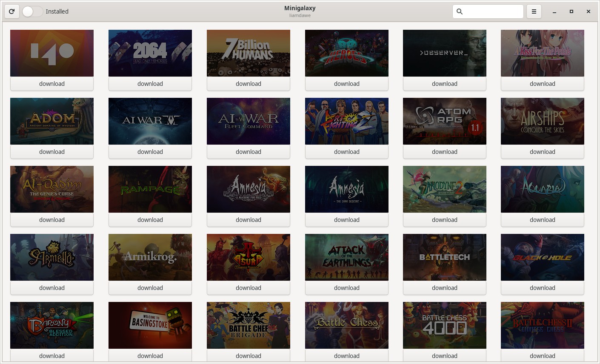Download Amnesia A Machine for Pigs
The height and width of the screenshot is (364, 600).
tap(249, 220)
